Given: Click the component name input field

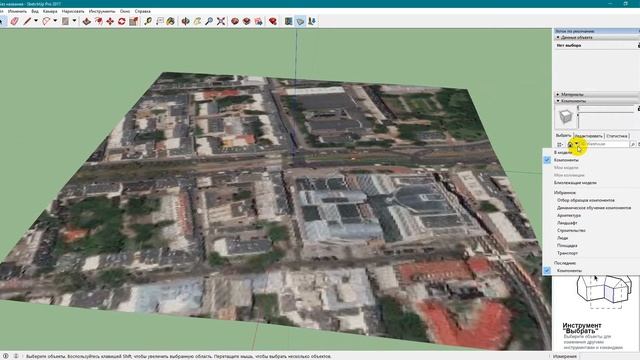Looking at the screenshot, I should 606,108.
